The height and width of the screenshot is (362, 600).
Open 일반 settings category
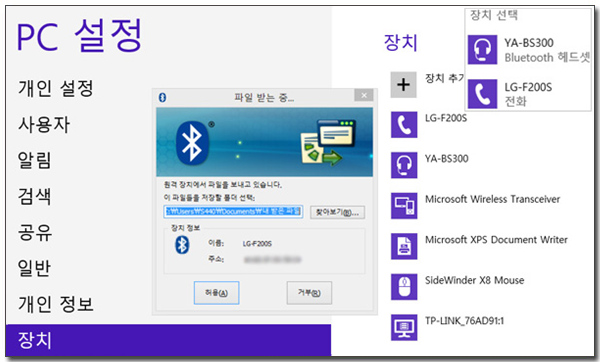coord(34,268)
